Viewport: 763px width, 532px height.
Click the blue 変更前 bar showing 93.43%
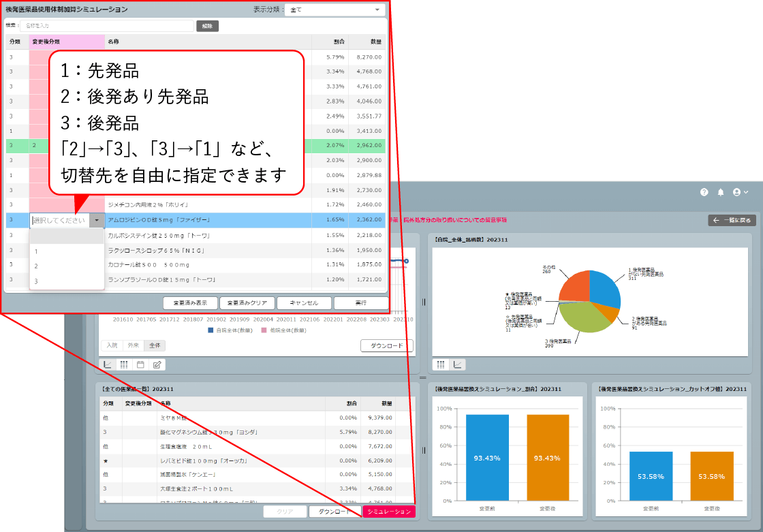coord(487,458)
